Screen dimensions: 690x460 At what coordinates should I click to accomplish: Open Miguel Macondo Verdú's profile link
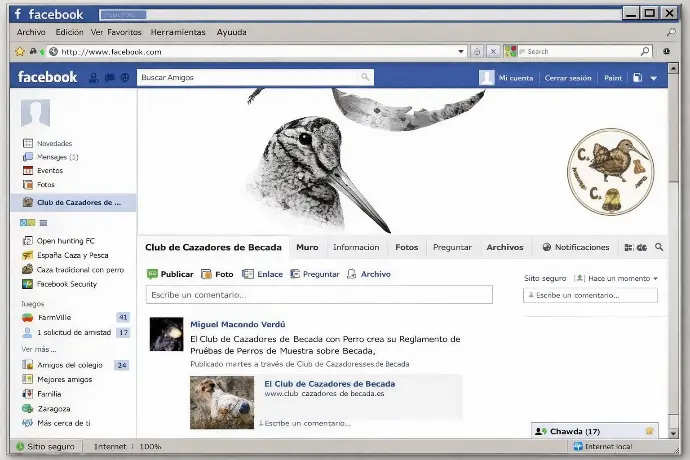(x=238, y=324)
